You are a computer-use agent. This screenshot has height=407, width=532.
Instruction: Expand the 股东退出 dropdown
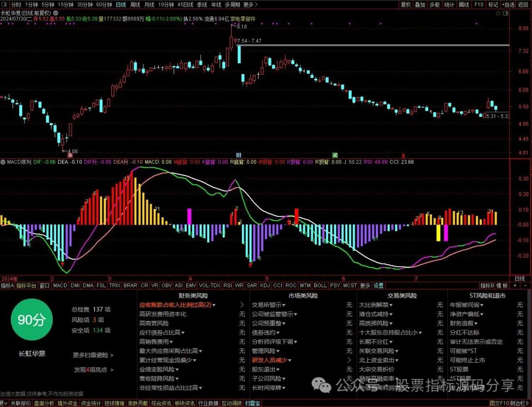point(266,370)
